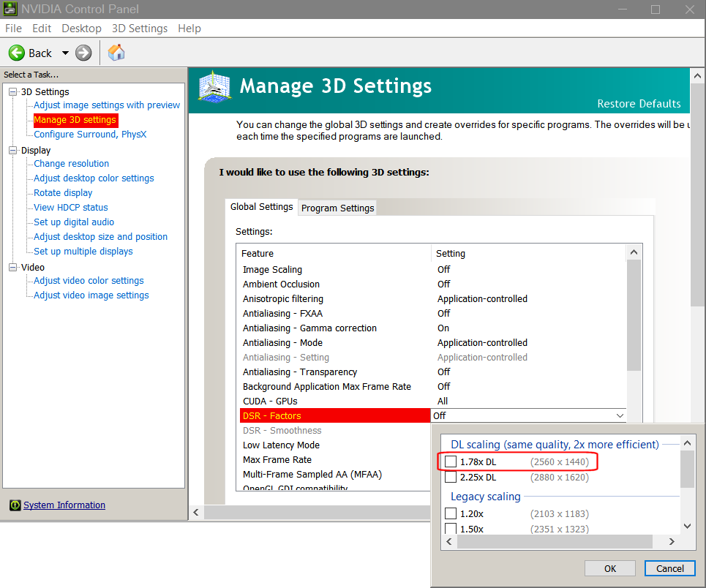Open the Back history dropdown arrow
Image resolution: width=706 pixels, height=588 pixels.
click(x=64, y=53)
